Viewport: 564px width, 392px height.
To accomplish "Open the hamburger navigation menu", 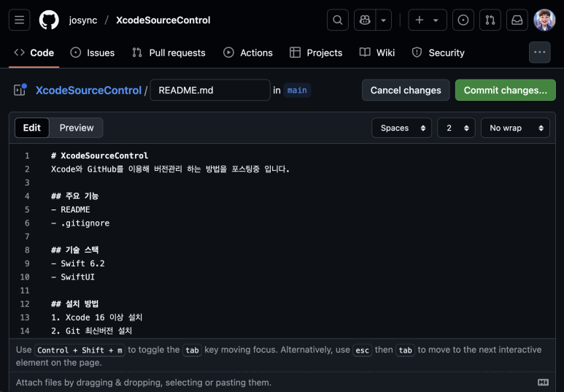I will pos(20,20).
